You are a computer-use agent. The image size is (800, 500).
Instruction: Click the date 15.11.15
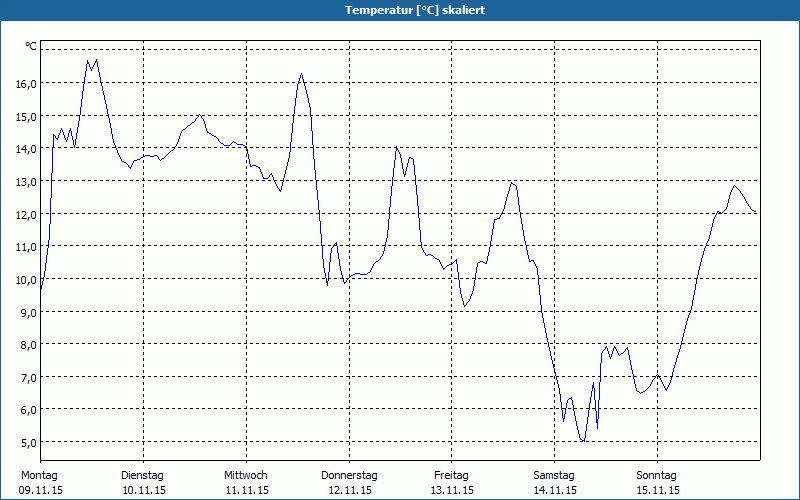[x=658, y=491]
